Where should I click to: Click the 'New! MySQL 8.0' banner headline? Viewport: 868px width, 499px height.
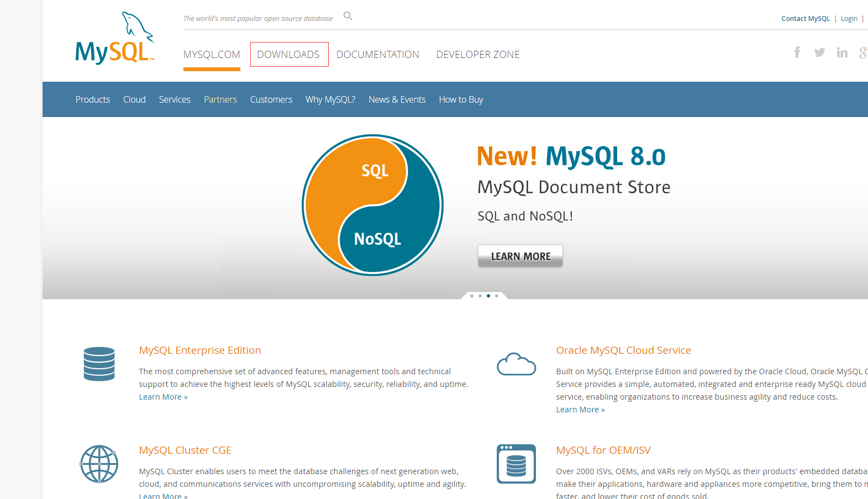point(572,156)
